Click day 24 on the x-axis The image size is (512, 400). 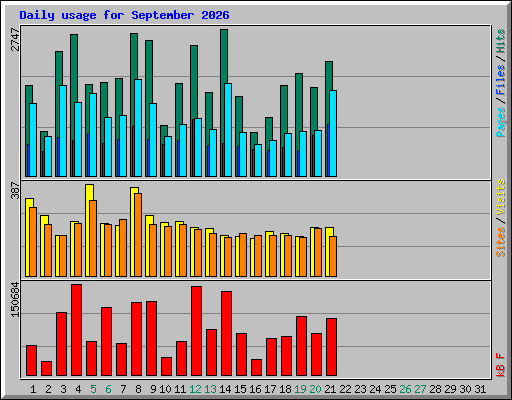pyautogui.click(x=375, y=389)
